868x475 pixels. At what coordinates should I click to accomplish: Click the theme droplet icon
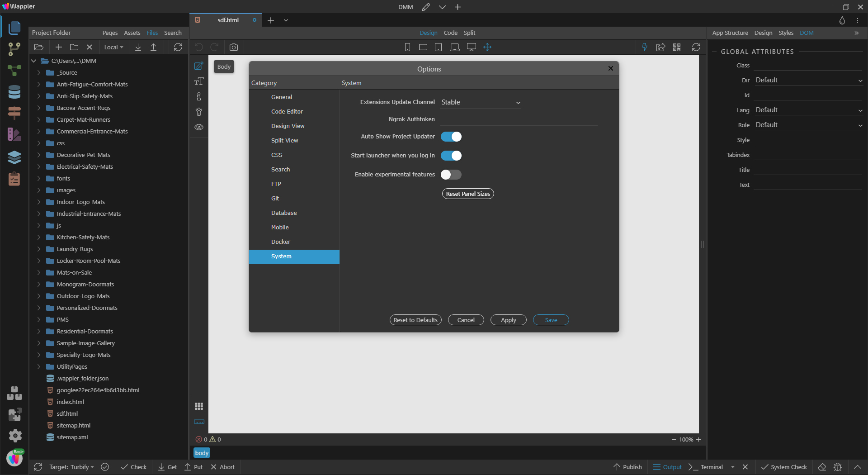click(842, 20)
